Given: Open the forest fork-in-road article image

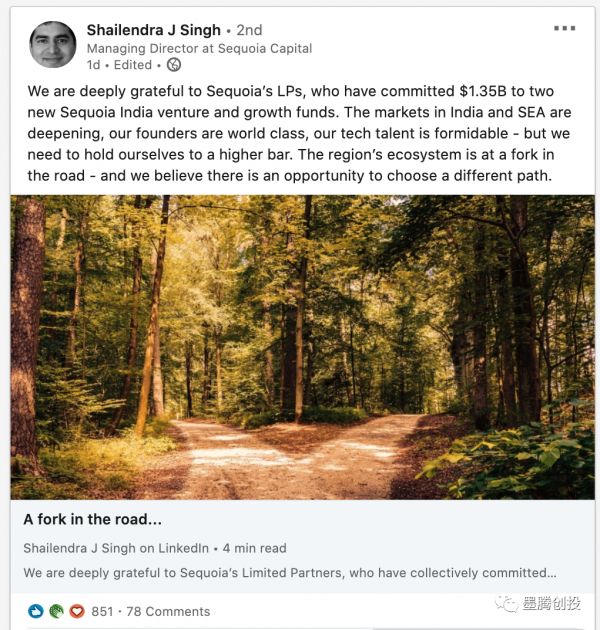Looking at the screenshot, I should (302, 346).
